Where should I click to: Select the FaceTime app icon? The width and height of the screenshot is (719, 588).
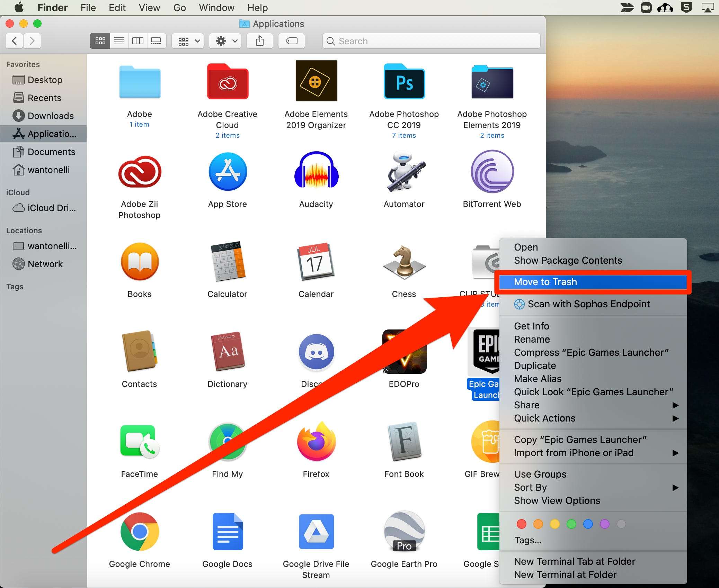click(140, 441)
